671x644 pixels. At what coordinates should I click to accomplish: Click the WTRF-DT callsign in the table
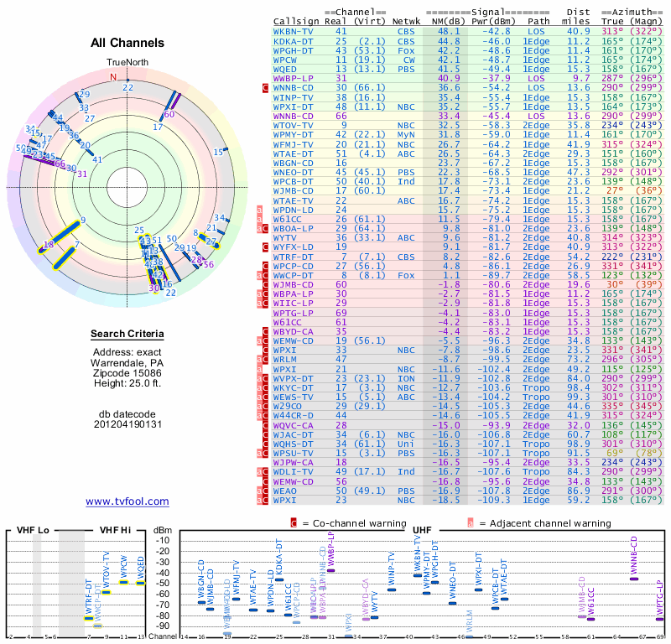coord(293,257)
